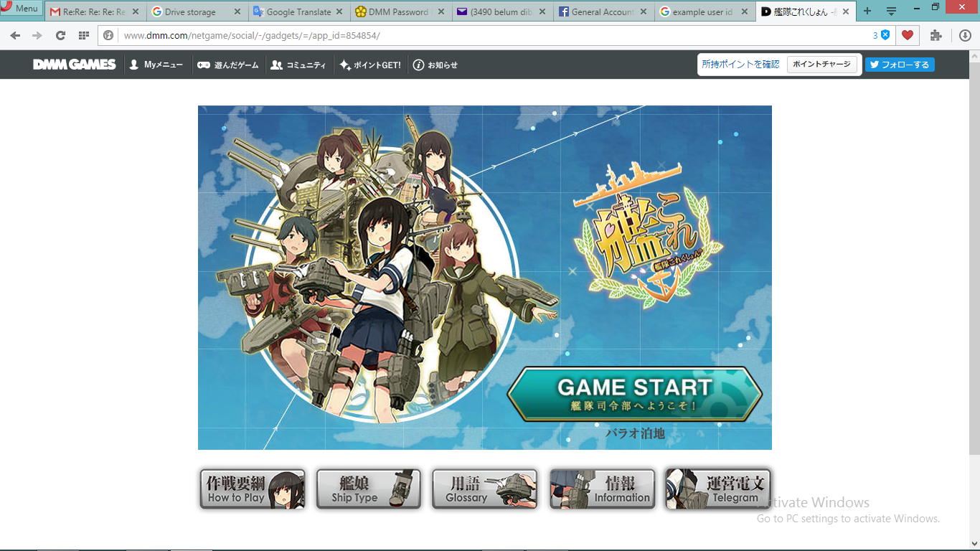Click the 所持ポイントを確認 link
Viewport: 980px width, 551px height.
coord(740,65)
